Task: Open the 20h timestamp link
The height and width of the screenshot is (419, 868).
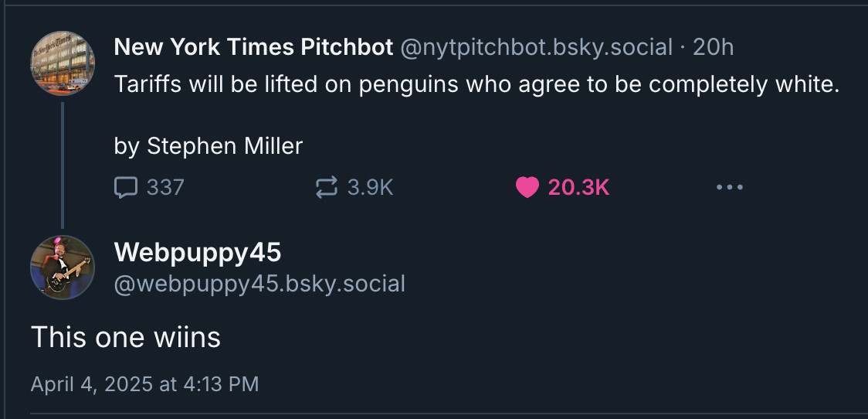Action: pos(713,48)
